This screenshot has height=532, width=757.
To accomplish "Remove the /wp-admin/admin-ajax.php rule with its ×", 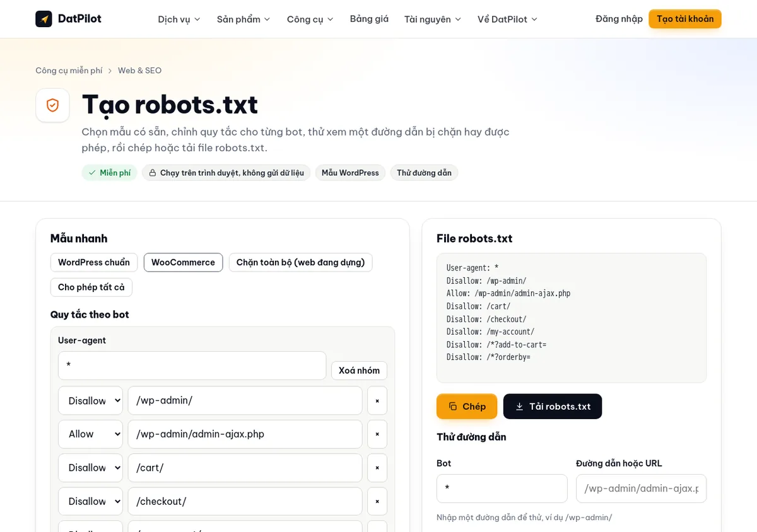I will (377, 434).
